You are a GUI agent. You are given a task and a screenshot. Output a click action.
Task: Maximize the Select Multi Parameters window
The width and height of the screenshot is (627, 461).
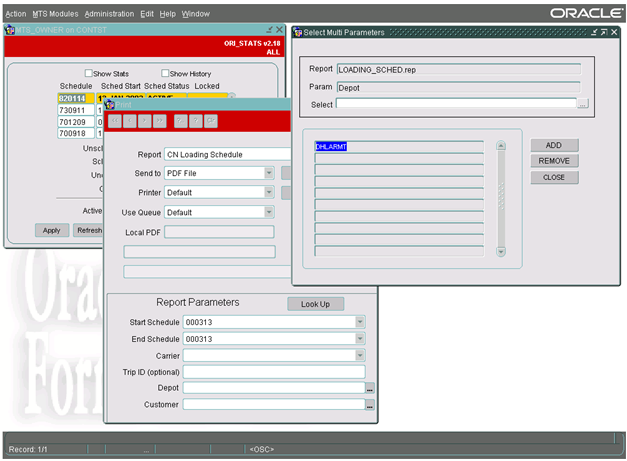604,32
